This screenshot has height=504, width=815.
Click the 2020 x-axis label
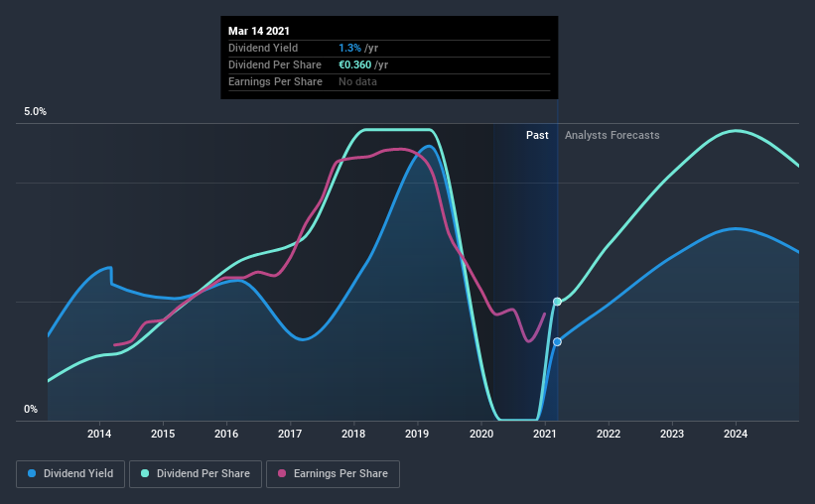coord(481,434)
